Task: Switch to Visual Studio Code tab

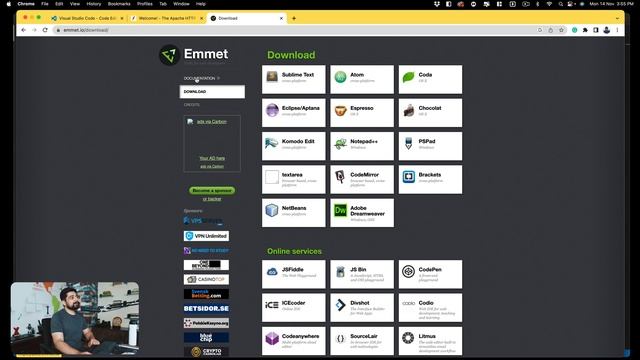Action: [x=87, y=18]
